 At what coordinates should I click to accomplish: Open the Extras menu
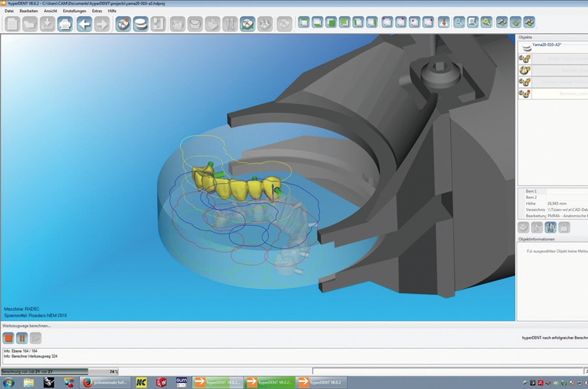pos(97,11)
